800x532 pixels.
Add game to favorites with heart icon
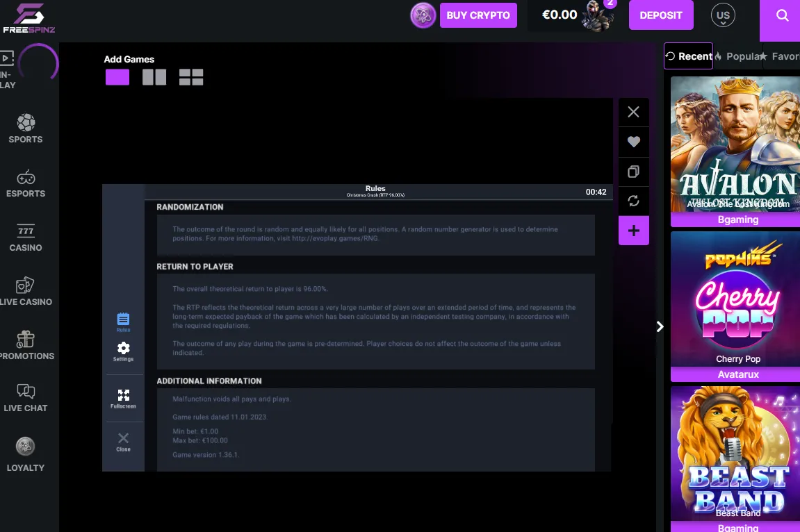[634, 142]
